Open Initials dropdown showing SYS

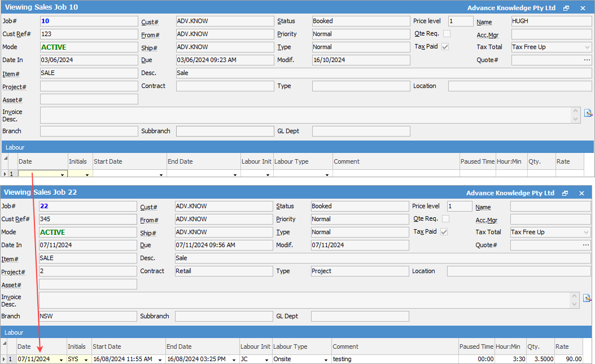[x=86, y=359]
